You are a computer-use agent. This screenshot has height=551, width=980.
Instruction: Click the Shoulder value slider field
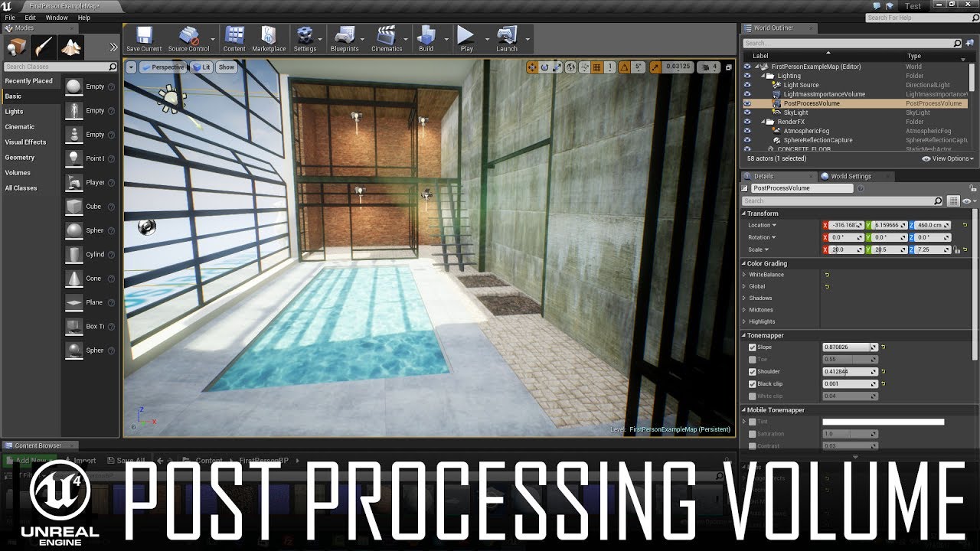click(x=850, y=372)
